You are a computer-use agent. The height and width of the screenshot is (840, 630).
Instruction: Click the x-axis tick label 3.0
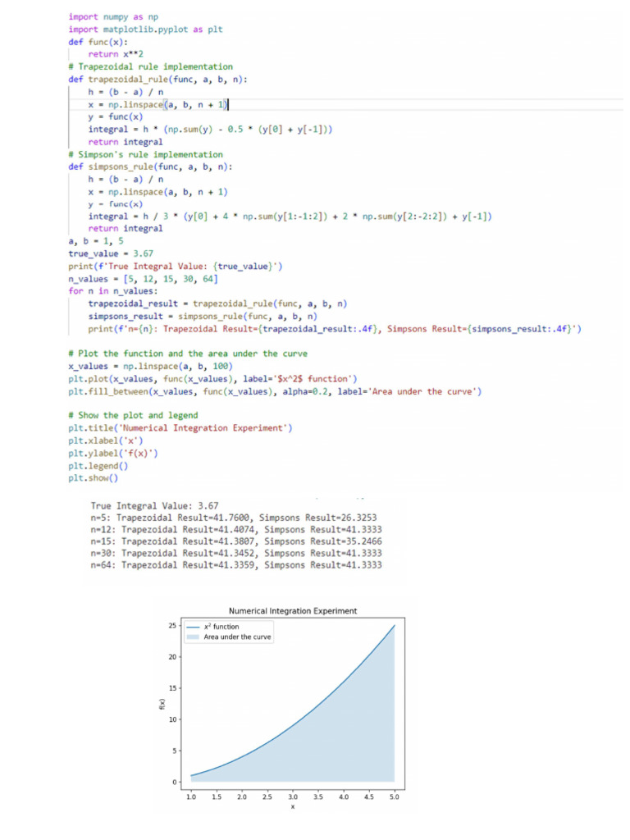(x=293, y=797)
